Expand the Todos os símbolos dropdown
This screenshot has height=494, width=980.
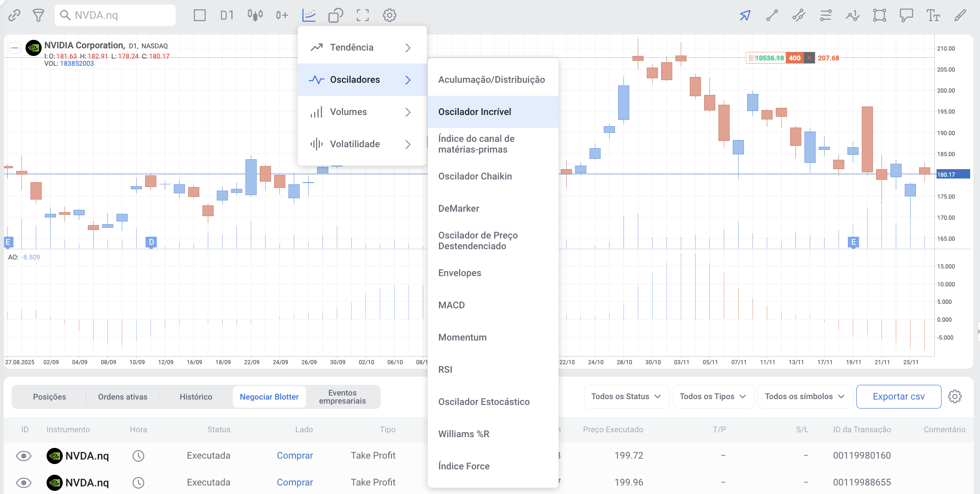[804, 396]
